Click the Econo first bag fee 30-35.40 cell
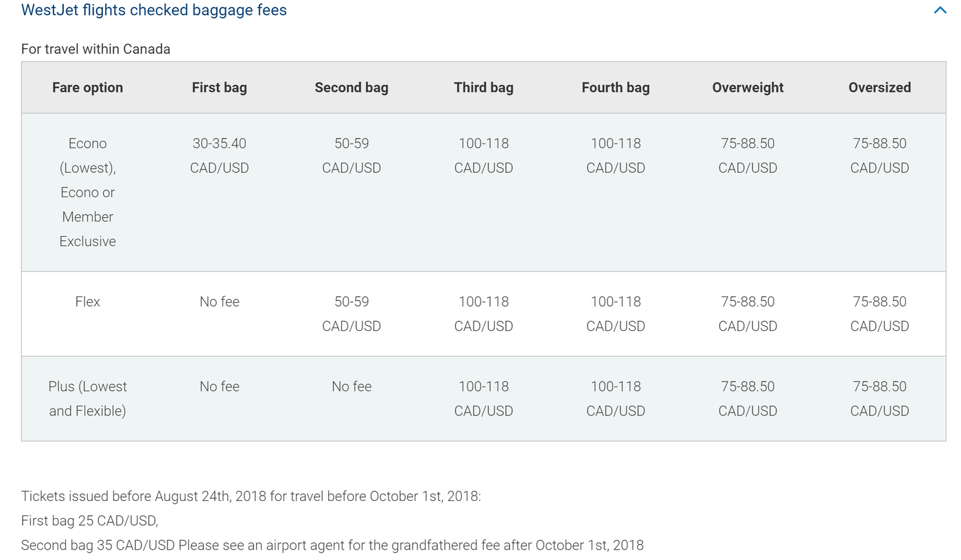The image size is (961, 560). click(x=219, y=155)
